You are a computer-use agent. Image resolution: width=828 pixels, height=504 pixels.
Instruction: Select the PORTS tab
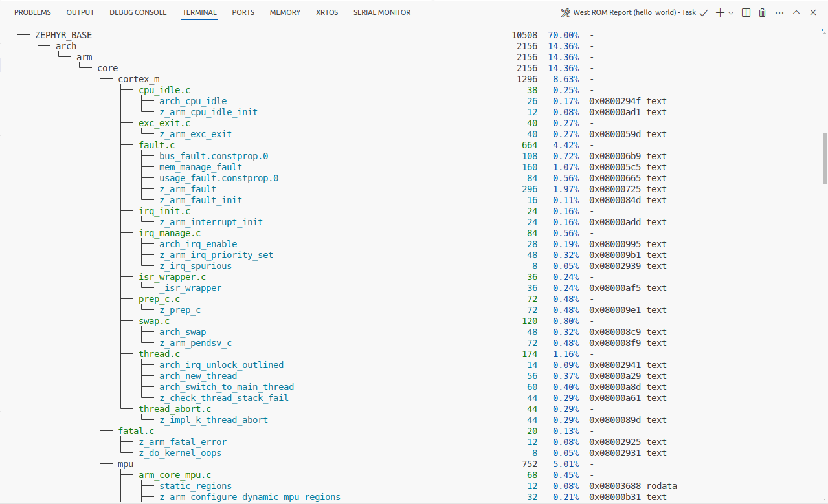pyautogui.click(x=243, y=12)
